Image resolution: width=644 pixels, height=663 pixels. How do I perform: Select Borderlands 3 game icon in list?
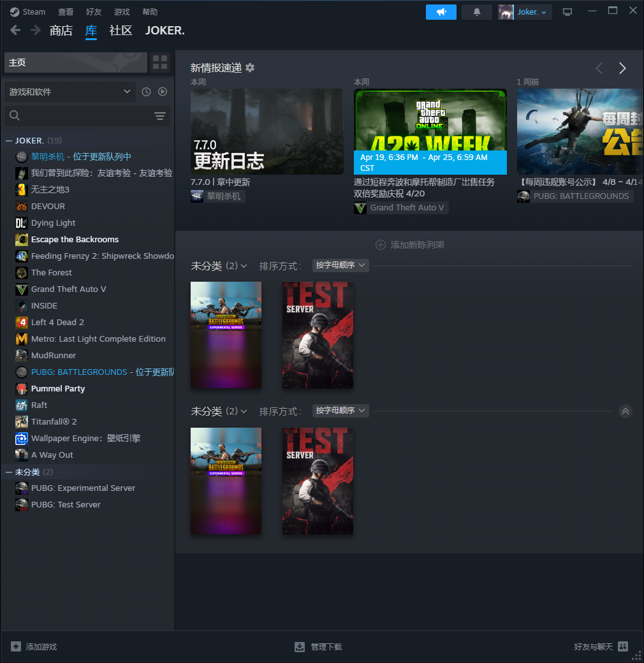click(22, 189)
